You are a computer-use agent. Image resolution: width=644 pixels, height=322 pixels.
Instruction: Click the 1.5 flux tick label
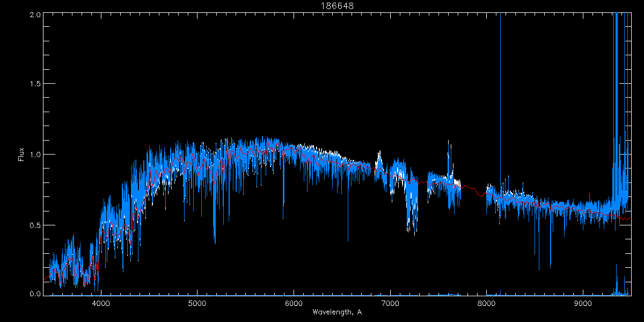[34, 84]
